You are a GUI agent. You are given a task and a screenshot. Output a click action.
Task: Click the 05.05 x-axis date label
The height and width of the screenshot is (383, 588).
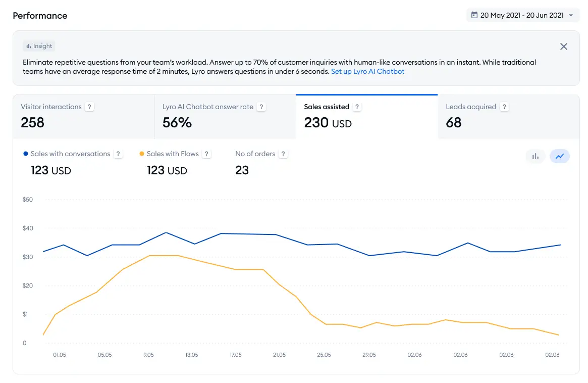click(104, 355)
